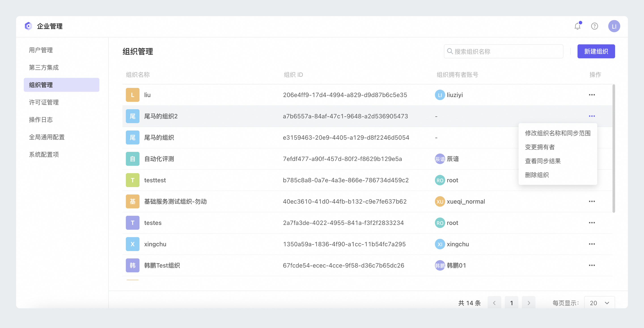Open more actions for liu row

(592, 95)
